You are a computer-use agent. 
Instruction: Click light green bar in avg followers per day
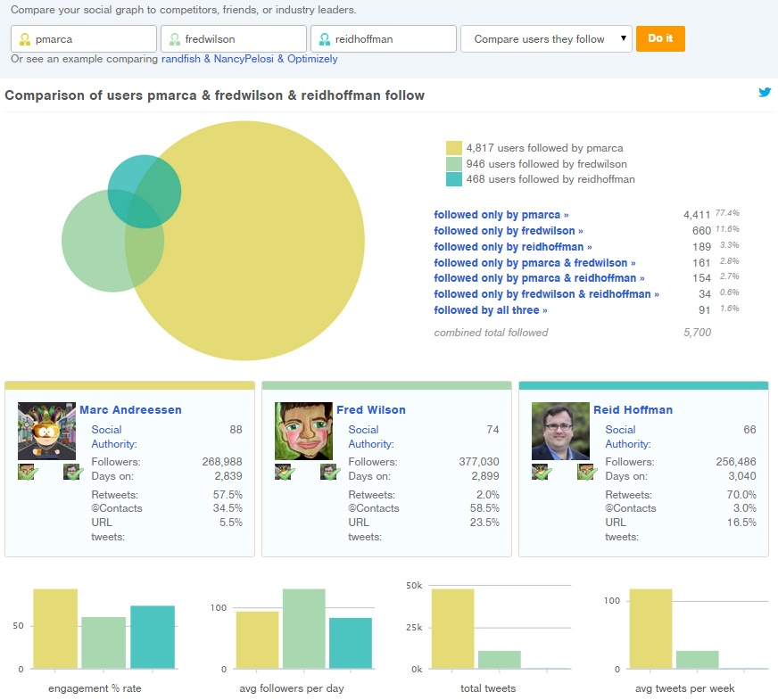304,629
